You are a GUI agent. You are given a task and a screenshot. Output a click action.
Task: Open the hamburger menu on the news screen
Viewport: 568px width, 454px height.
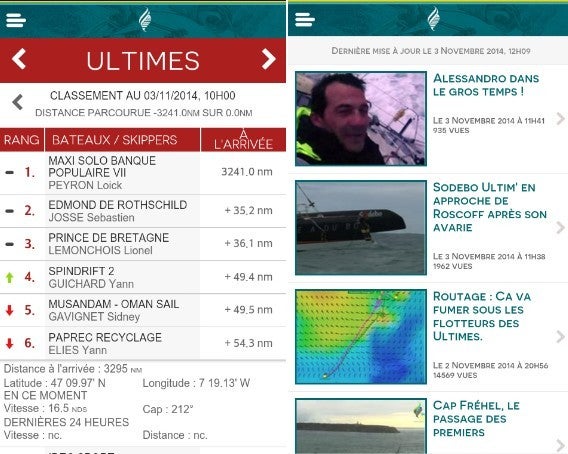[305, 20]
